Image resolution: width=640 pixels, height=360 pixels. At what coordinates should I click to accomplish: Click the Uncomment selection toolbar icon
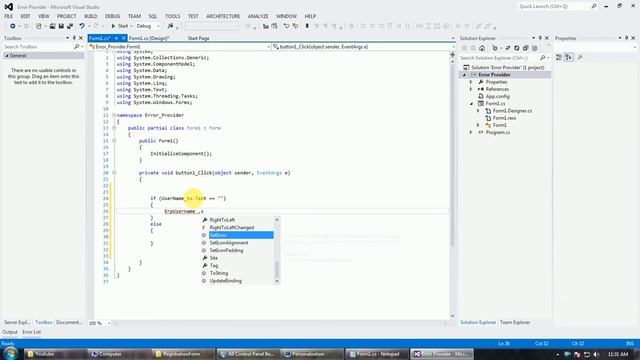295,26
